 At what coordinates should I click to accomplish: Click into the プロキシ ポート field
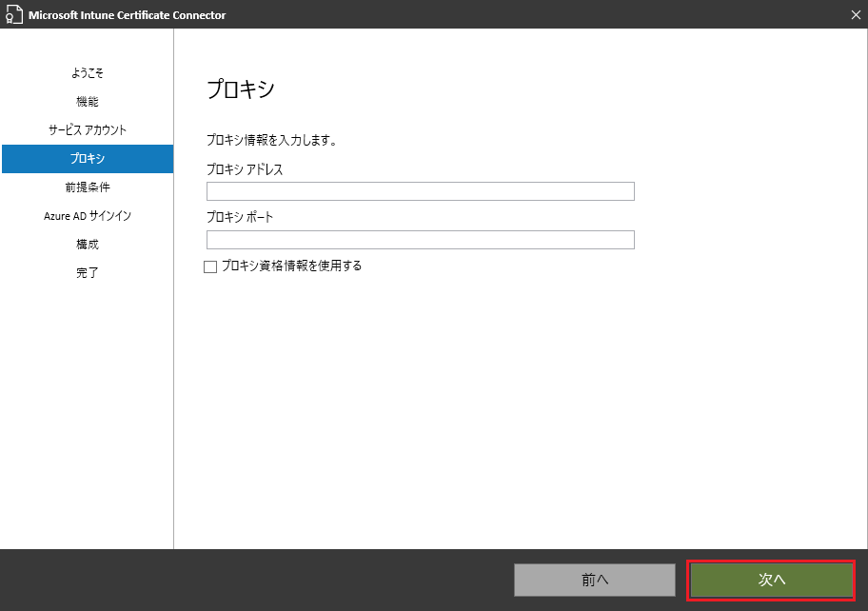[x=420, y=240]
